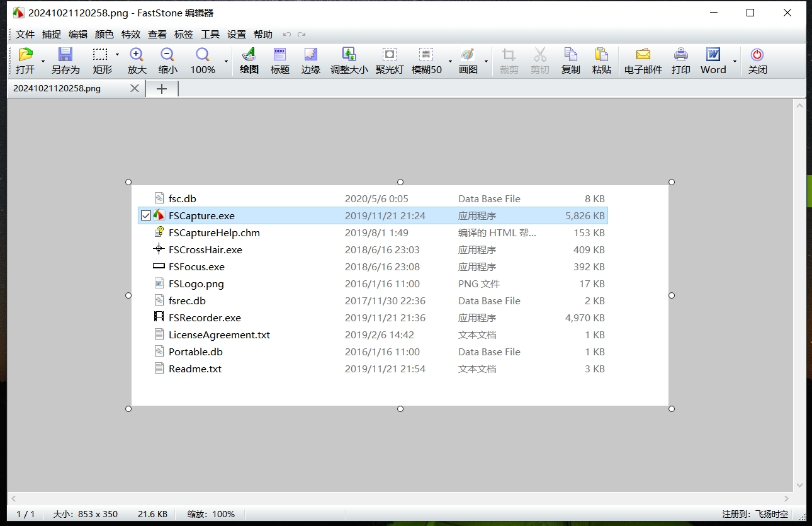The width and height of the screenshot is (812, 526).
Task: Click the 打印 printer icon
Action: (x=681, y=55)
